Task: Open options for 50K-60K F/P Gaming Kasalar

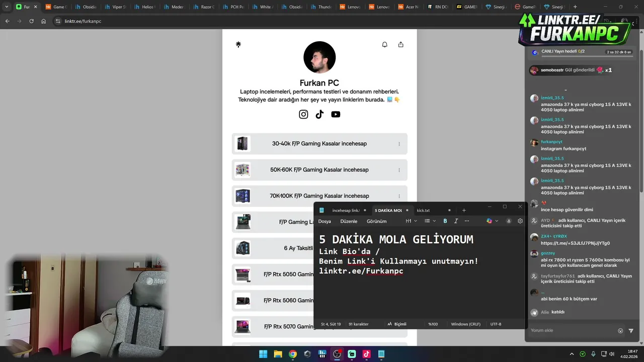Action: [399, 170]
